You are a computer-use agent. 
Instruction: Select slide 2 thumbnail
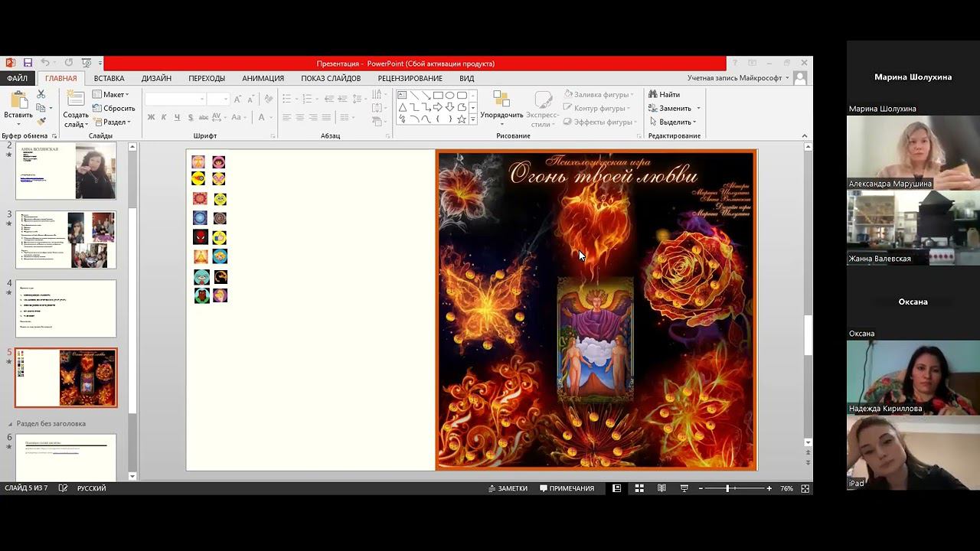[x=66, y=171]
